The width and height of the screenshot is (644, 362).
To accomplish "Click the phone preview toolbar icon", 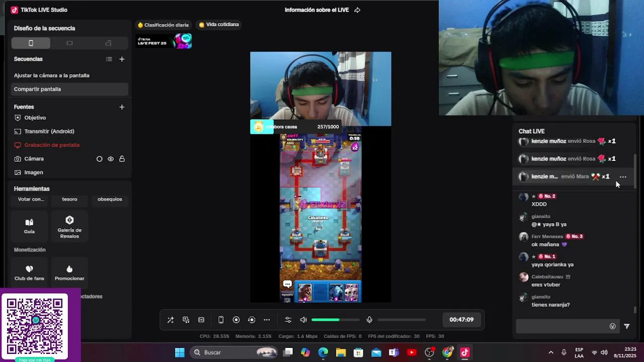I will click(221, 320).
